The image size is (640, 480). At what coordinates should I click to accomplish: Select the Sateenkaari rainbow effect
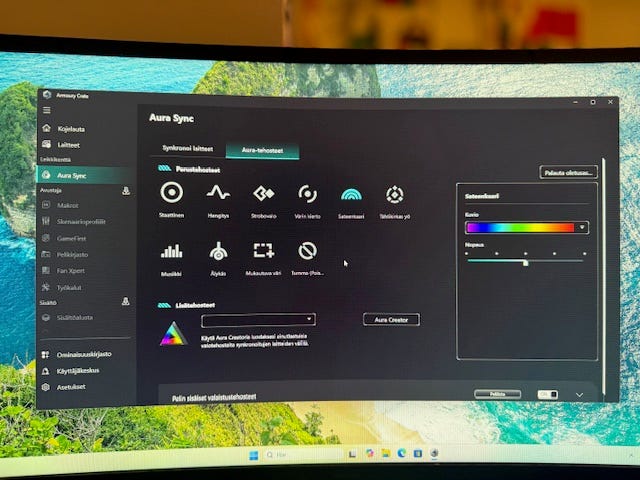pos(351,202)
